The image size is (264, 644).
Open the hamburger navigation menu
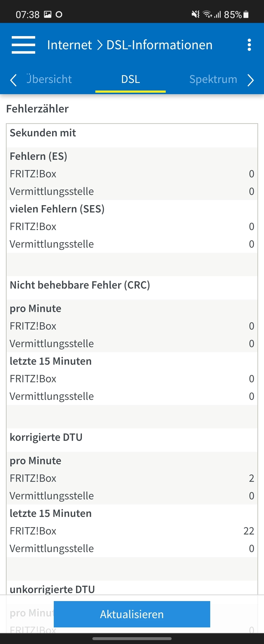coord(23,45)
